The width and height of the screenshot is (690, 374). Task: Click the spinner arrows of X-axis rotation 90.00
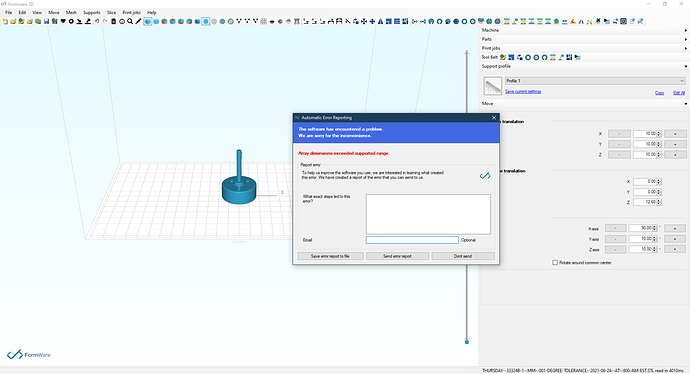654,228
